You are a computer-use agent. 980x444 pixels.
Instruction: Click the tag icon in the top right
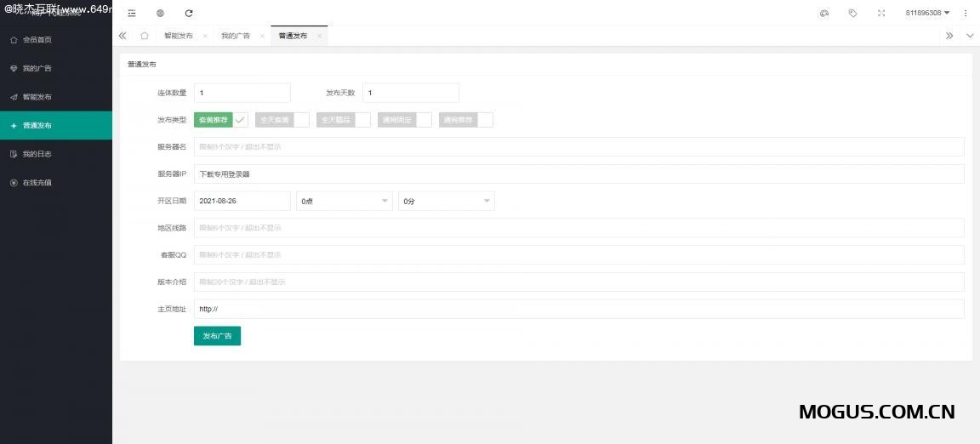(852, 13)
